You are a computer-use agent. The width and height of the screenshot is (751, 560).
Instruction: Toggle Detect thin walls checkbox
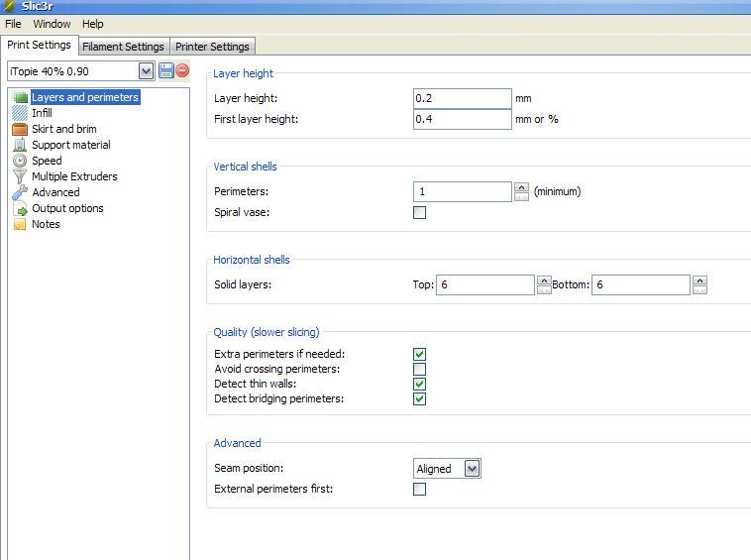[x=419, y=384]
